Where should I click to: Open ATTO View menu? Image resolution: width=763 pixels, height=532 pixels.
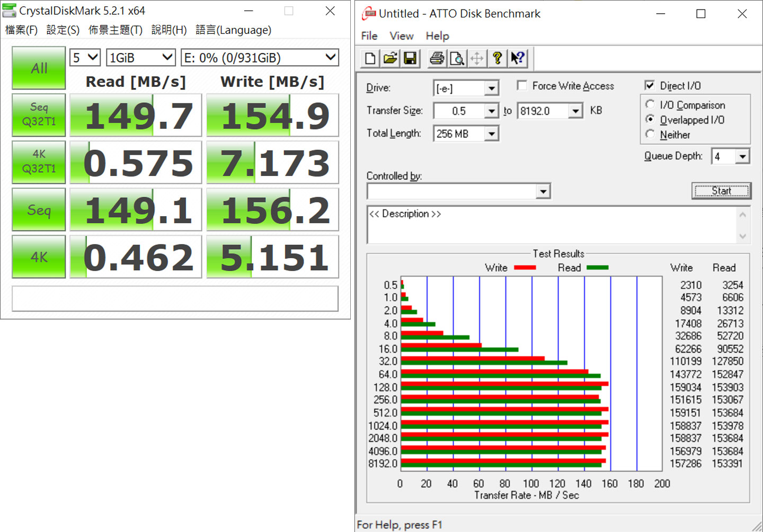point(402,36)
